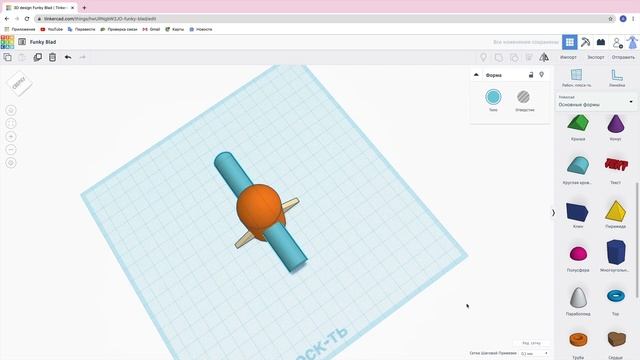Click the Show all light bulb icon
This screenshot has width=640, height=360.
[x=483, y=58]
